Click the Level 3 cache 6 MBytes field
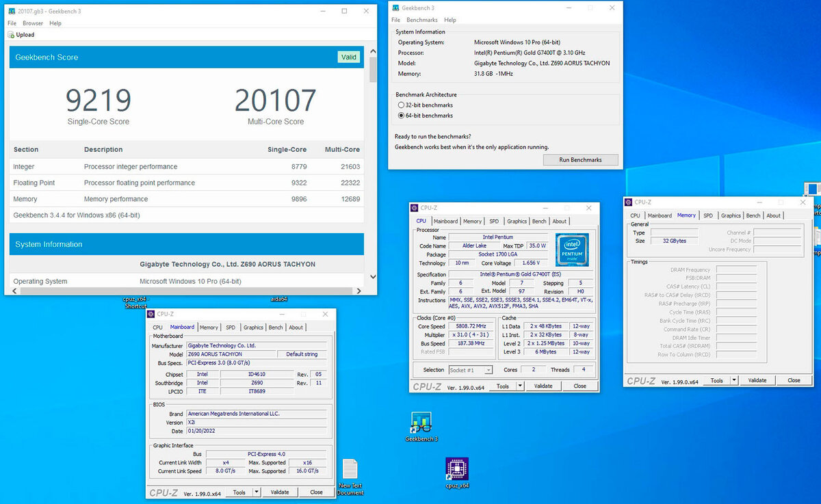 pos(547,352)
